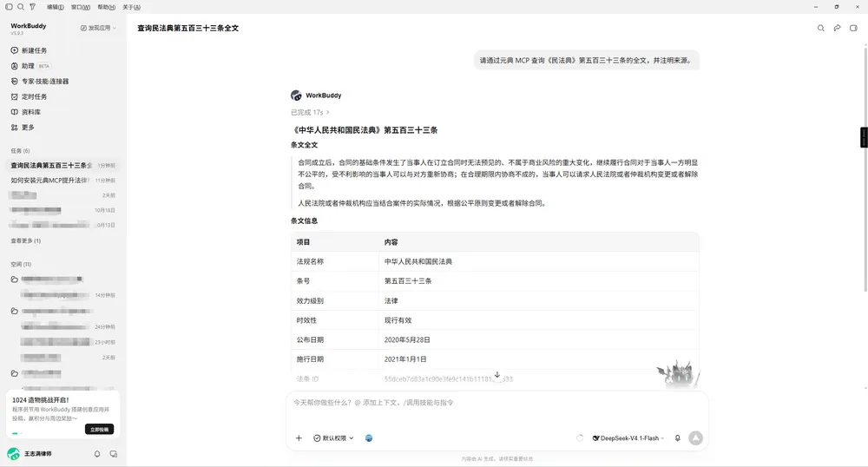This screenshot has width=868, height=467.
Task: Open the 资料库 library
Action: tap(25, 112)
